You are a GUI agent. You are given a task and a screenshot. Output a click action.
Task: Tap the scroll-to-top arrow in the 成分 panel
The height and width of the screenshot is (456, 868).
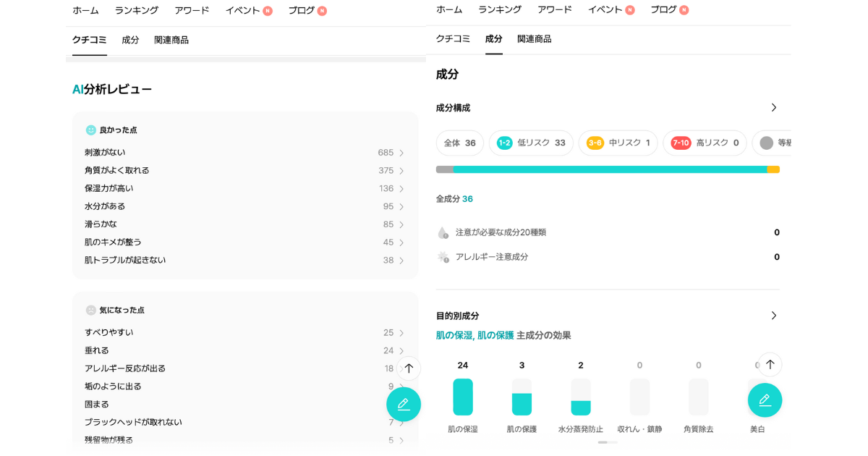[x=770, y=365]
